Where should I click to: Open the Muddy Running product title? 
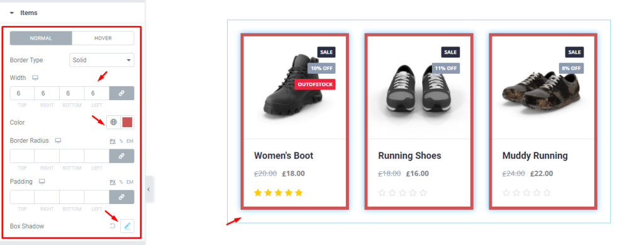tap(535, 156)
